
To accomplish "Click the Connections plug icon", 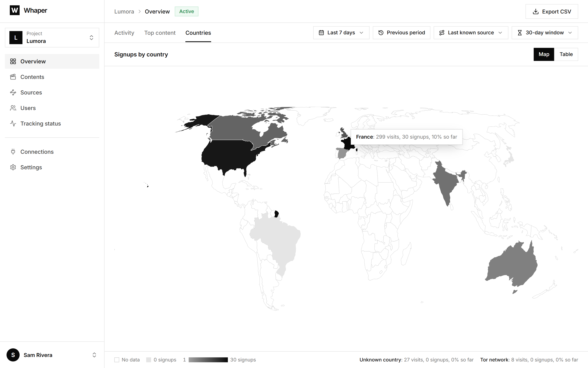I will [13, 152].
